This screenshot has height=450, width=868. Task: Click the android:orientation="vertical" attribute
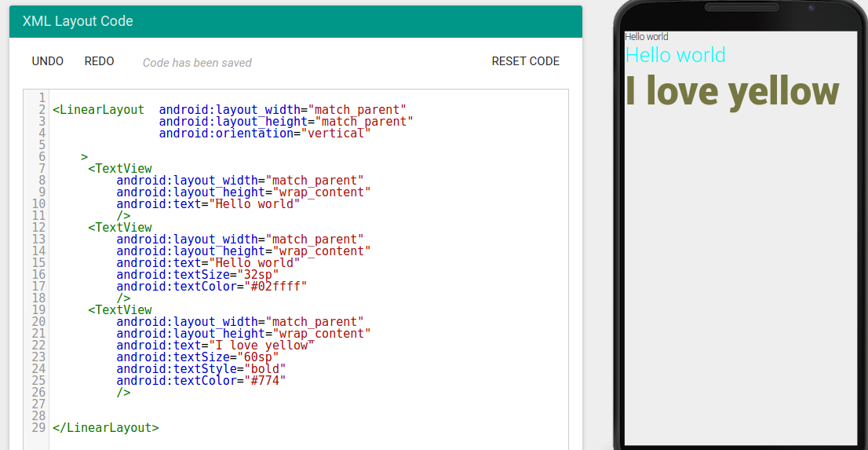[x=264, y=134]
